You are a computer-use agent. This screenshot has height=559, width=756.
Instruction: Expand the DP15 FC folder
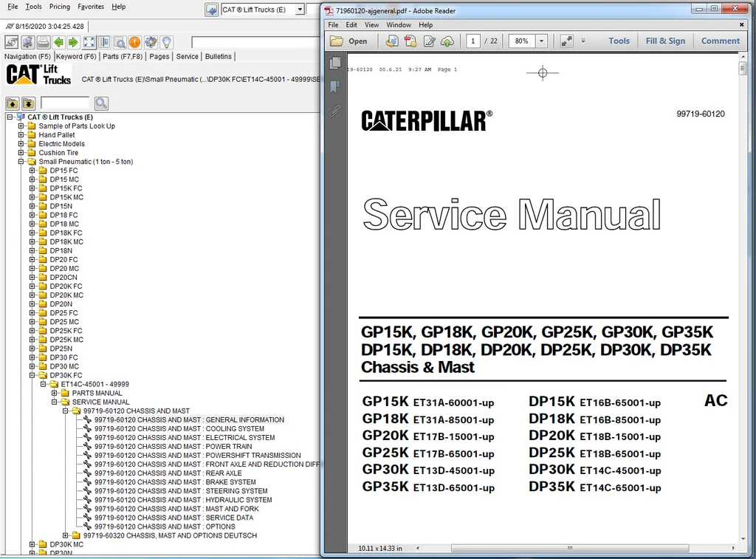pyautogui.click(x=32, y=171)
